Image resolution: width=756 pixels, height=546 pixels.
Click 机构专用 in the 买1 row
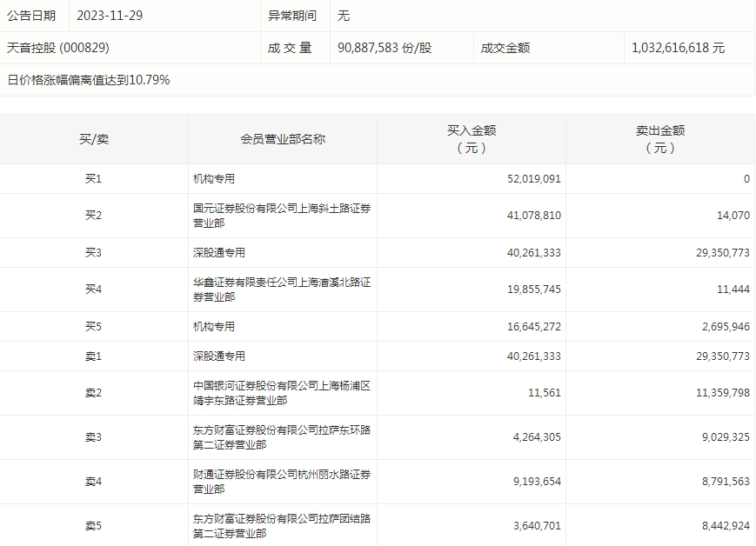pos(214,179)
